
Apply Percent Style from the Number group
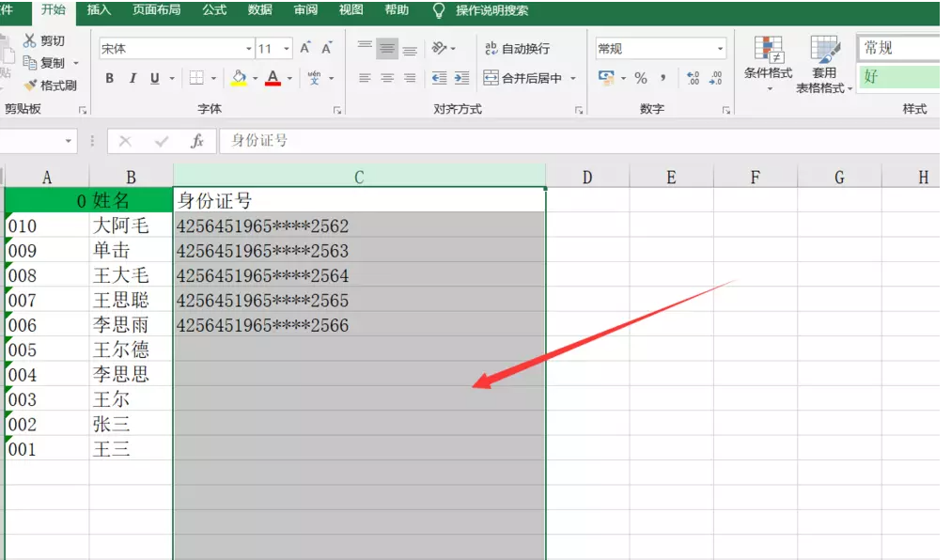point(640,79)
